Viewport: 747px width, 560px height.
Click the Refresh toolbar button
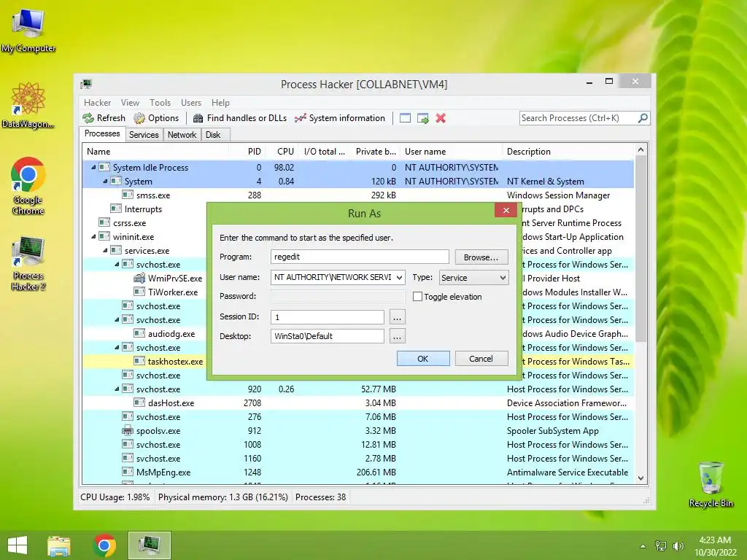pos(104,118)
